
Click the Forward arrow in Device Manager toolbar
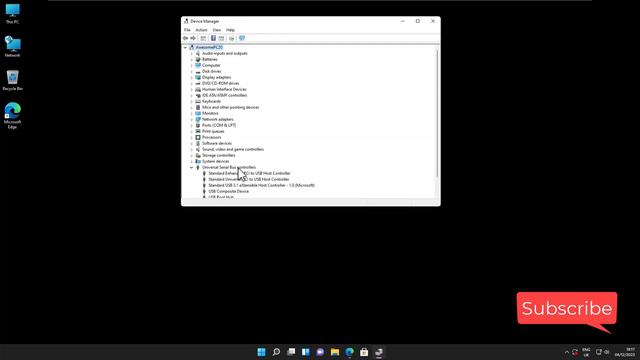pos(193,38)
